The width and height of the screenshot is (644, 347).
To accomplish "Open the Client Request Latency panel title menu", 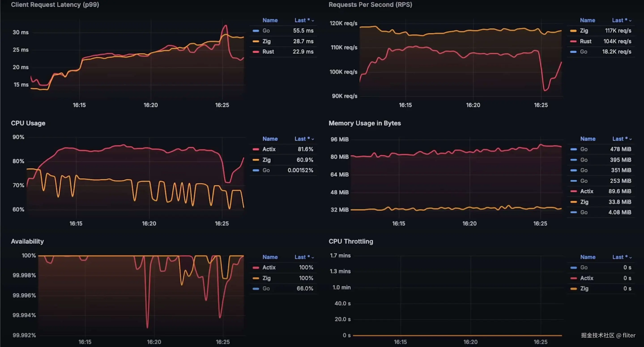I will pyautogui.click(x=55, y=4).
